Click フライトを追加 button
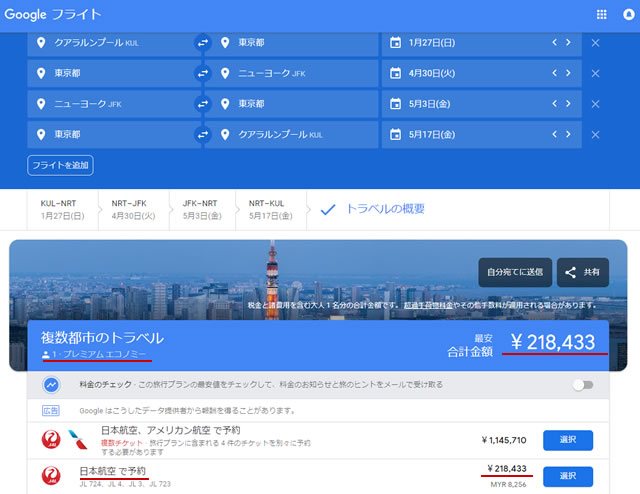The width and height of the screenshot is (640, 494). 60,165
